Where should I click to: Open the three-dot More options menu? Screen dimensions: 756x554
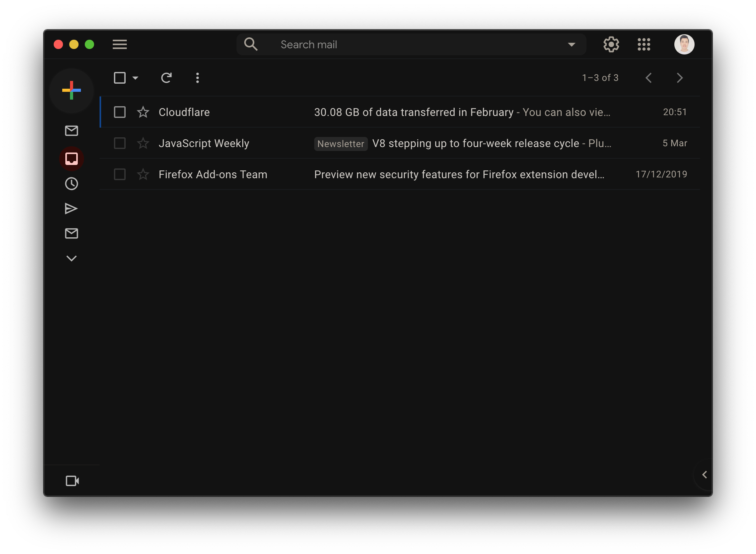pyautogui.click(x=198, y=78)
